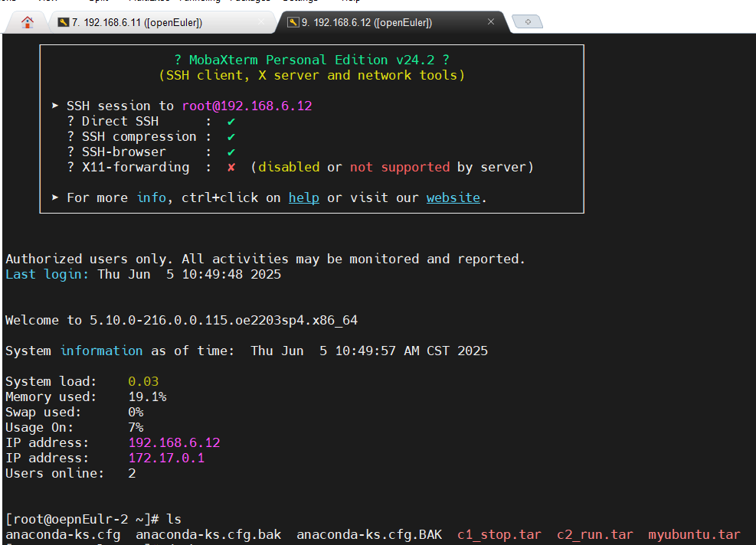Click the Memory used value 19.1%

[x=147, y=397]
